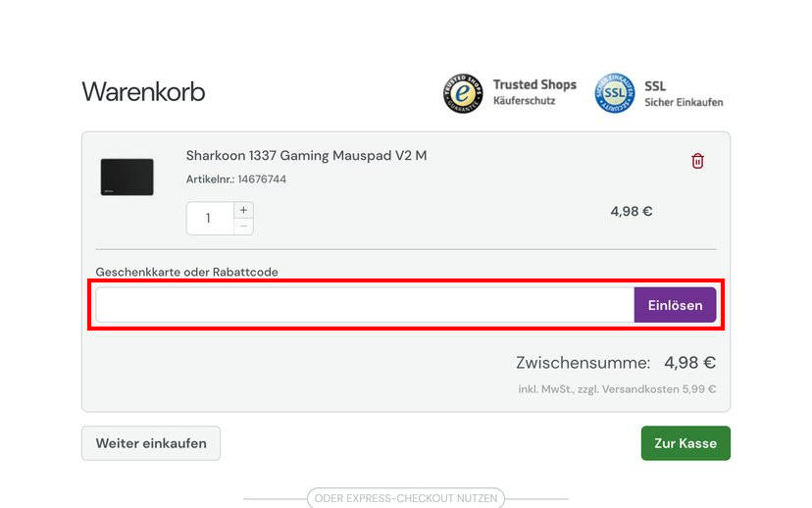This screenshot has height=508, width=812.
Task: Click the SSL Sicher Einkaufen text
Action: click(684, 94)
